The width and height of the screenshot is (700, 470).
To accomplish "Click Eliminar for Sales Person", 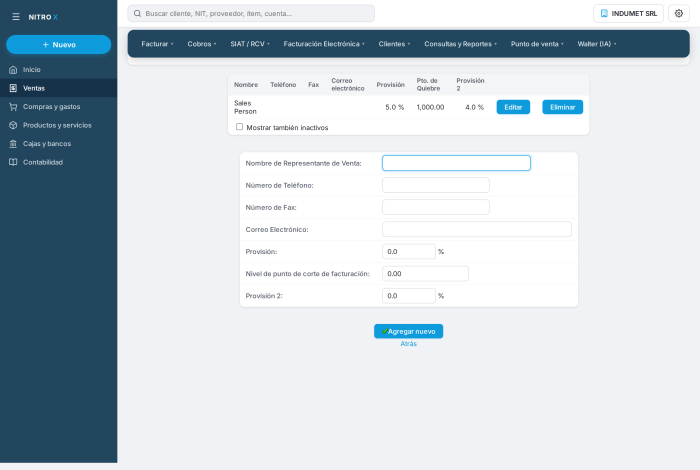I will [562, 107].
